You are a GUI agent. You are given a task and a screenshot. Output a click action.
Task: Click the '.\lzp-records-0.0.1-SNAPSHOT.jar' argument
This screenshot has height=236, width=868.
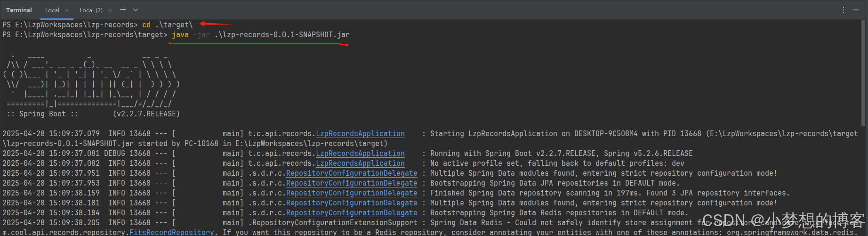[x=282, y=35]
